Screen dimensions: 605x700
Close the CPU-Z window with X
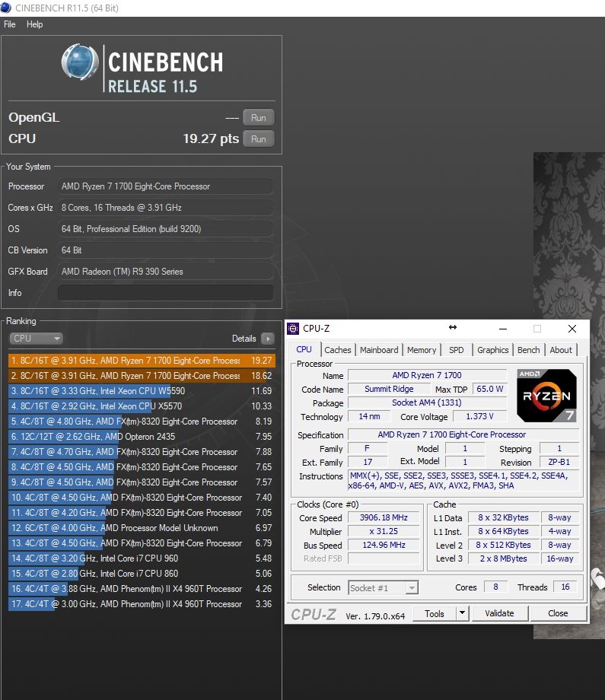tap(572, 329)
